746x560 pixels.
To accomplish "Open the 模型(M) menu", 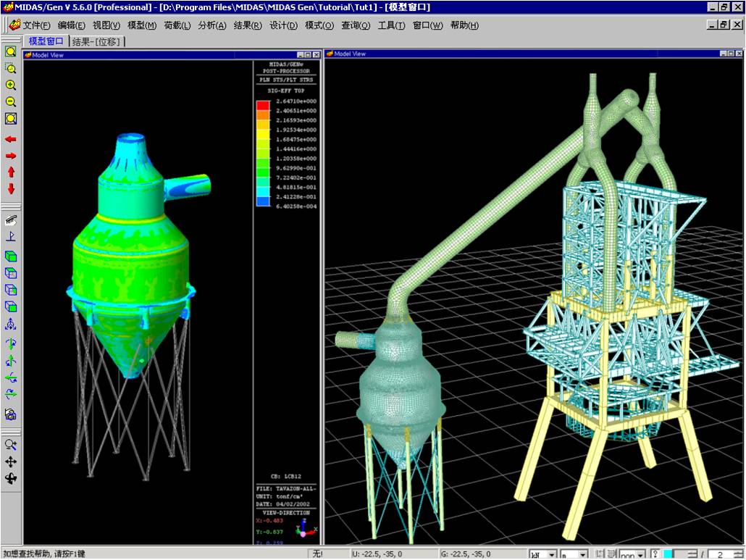I will click(142, 25).
